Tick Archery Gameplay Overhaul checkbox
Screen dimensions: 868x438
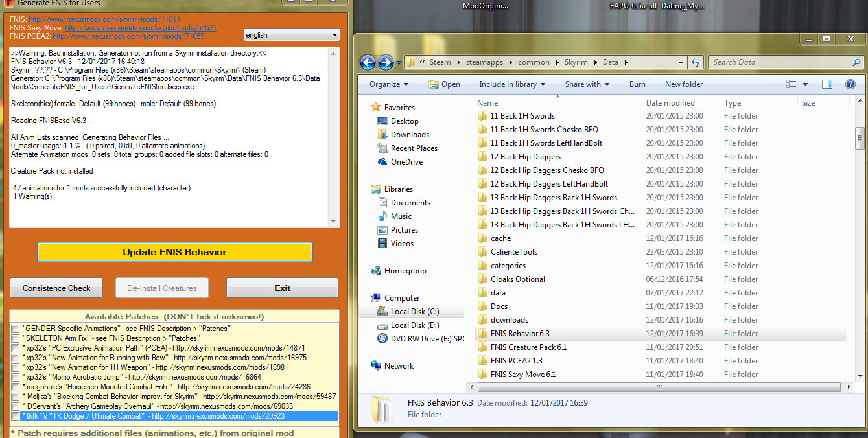[15, 407]
